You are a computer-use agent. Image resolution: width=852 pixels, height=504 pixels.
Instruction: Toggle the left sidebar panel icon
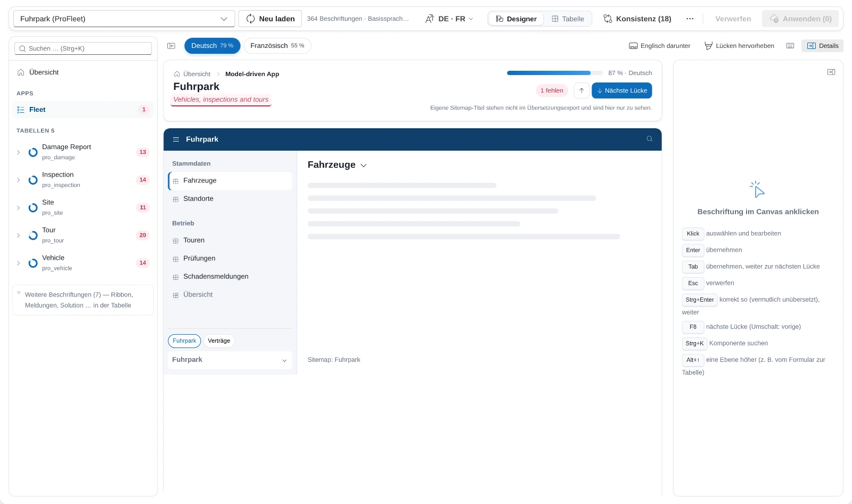pyautogui.click(x=171, y=46)
